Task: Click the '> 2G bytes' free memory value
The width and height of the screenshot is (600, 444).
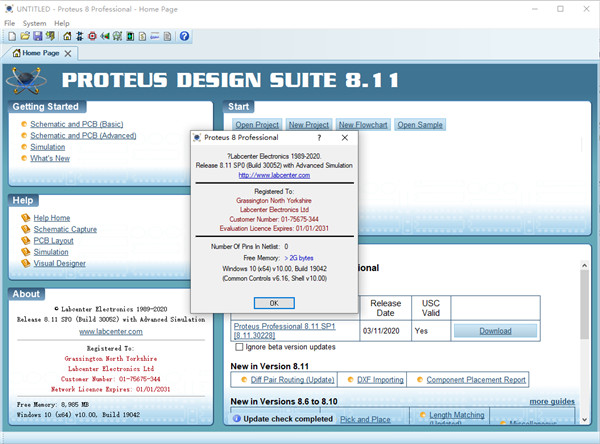Action: click(x=299, y=258)
